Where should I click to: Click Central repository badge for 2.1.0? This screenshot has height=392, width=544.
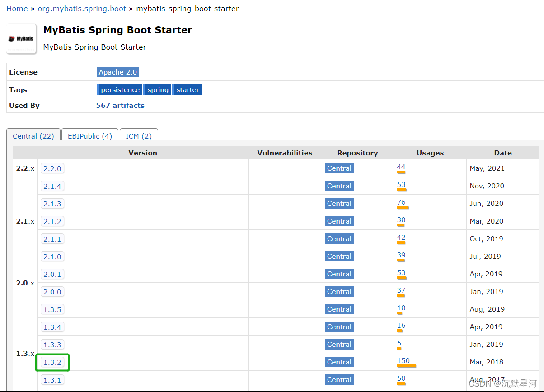pos(339,257)
